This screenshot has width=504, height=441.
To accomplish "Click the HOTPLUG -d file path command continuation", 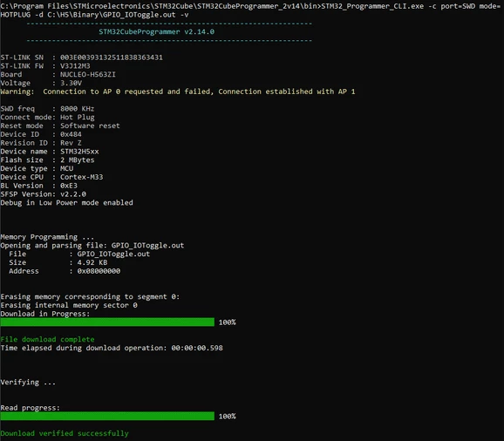I will pos(94,15).
